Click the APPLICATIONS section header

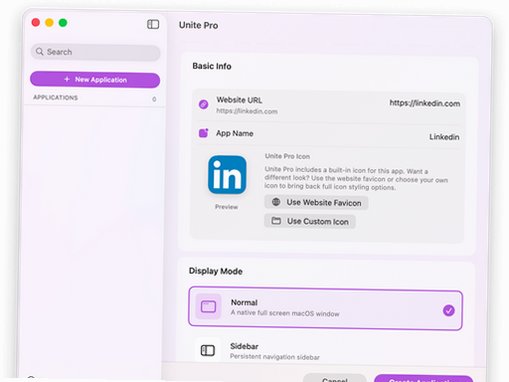(55, 98)
